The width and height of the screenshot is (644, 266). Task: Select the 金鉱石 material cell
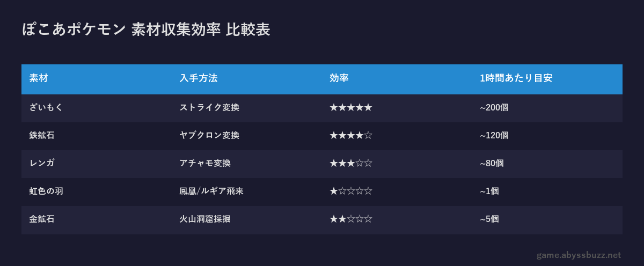[42, 219]
